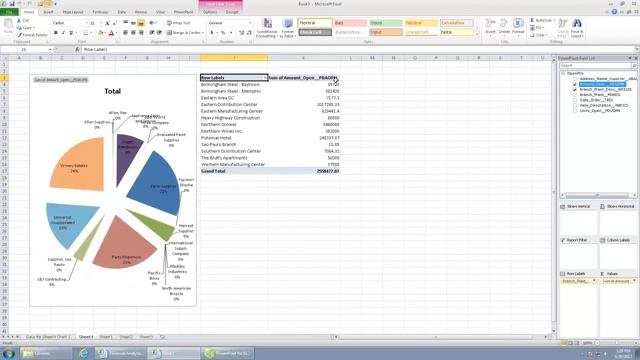Screen dimensions: 640x360
Task: Apply the Neutral cell style
Action: (421, 23)
